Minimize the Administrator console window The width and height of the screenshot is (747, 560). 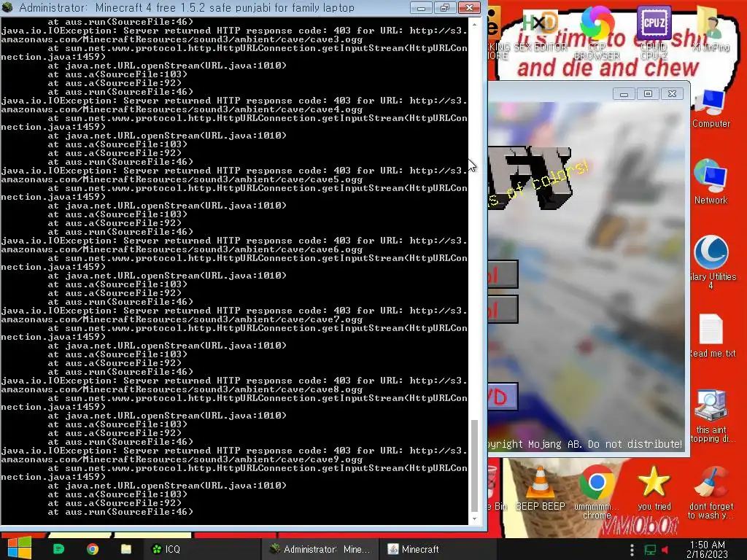coord(421,7)
